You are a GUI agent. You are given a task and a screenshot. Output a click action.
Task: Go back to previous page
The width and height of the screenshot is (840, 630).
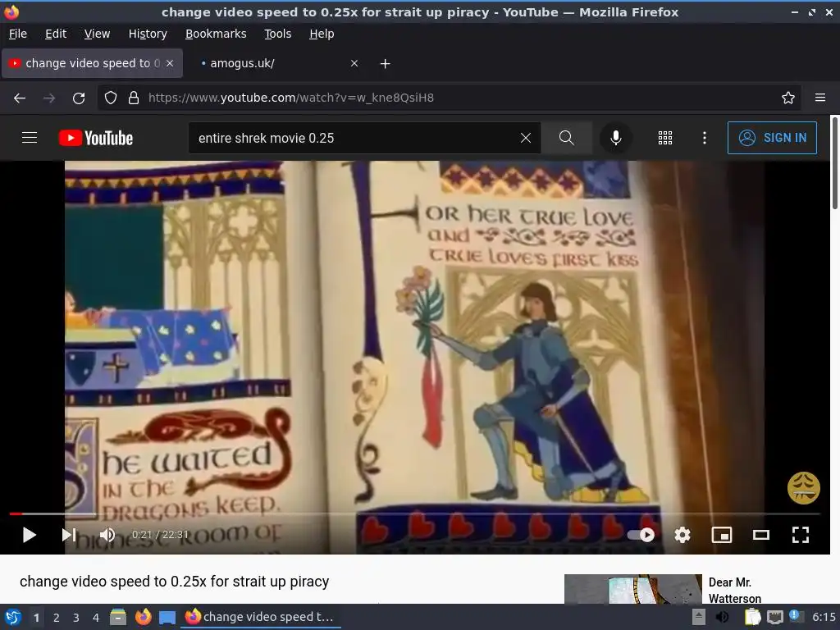(20, 98)
